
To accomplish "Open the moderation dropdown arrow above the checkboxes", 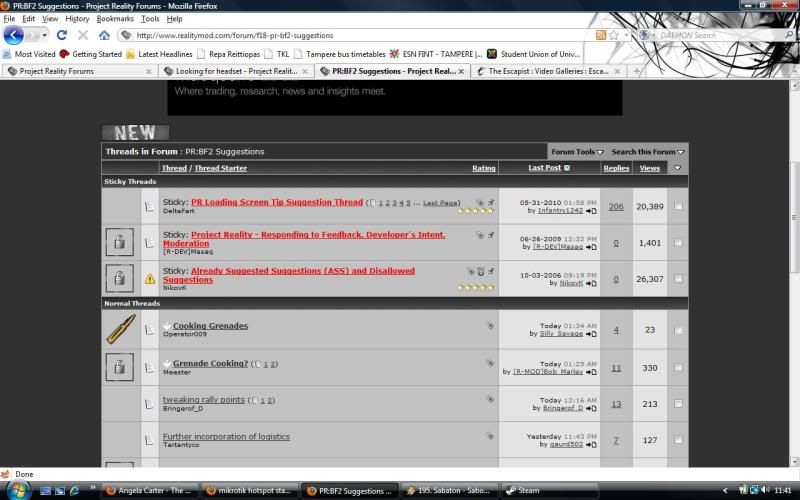I will (679, 168).
